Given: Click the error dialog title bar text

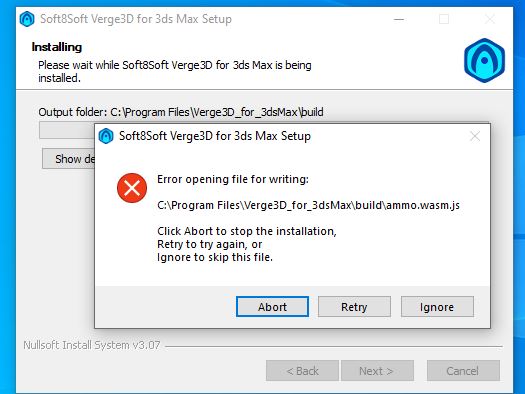Looking at the screenshot, I should [x=215, y=136].
